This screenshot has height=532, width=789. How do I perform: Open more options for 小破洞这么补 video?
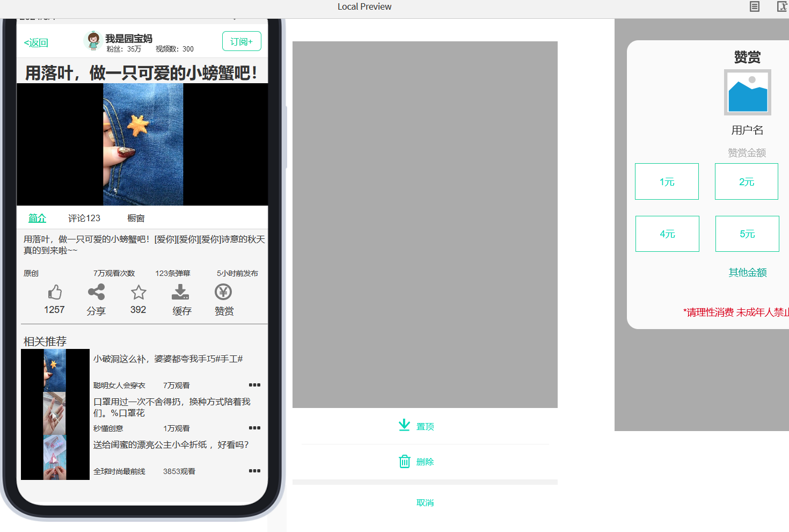point(254,385)
